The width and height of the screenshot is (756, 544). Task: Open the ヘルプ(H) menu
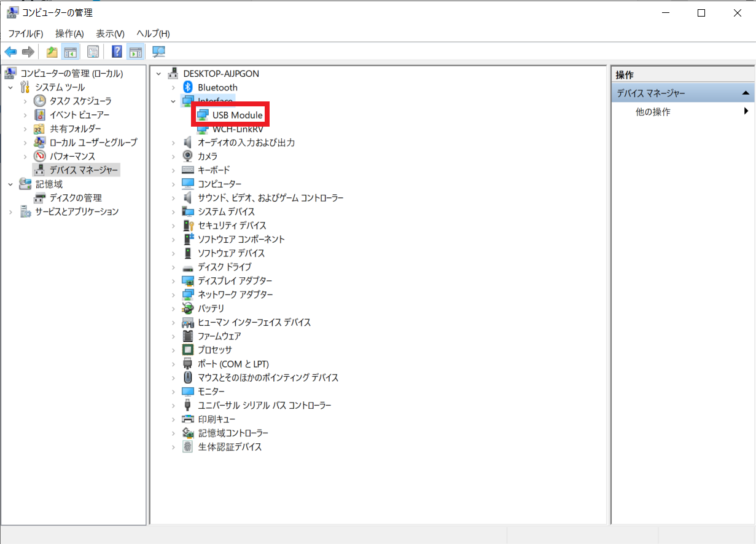point(153,33)
